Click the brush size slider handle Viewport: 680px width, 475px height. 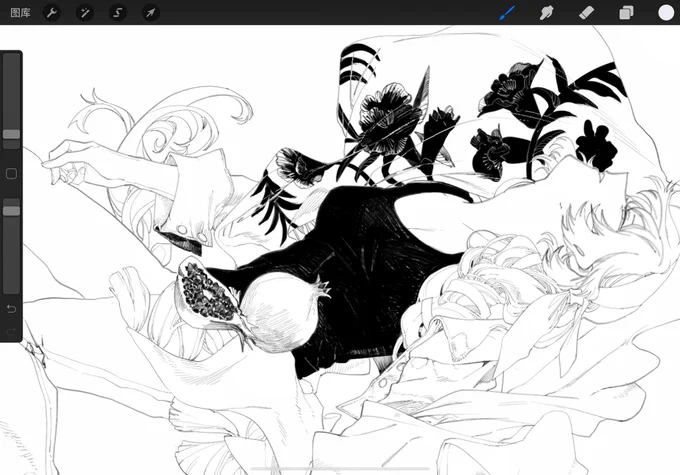(11, 134)
